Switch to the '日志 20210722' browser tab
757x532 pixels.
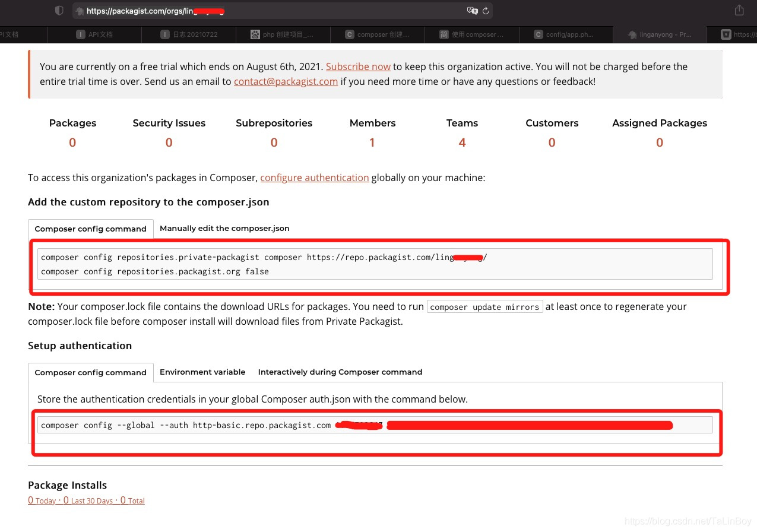pos(189,34)
